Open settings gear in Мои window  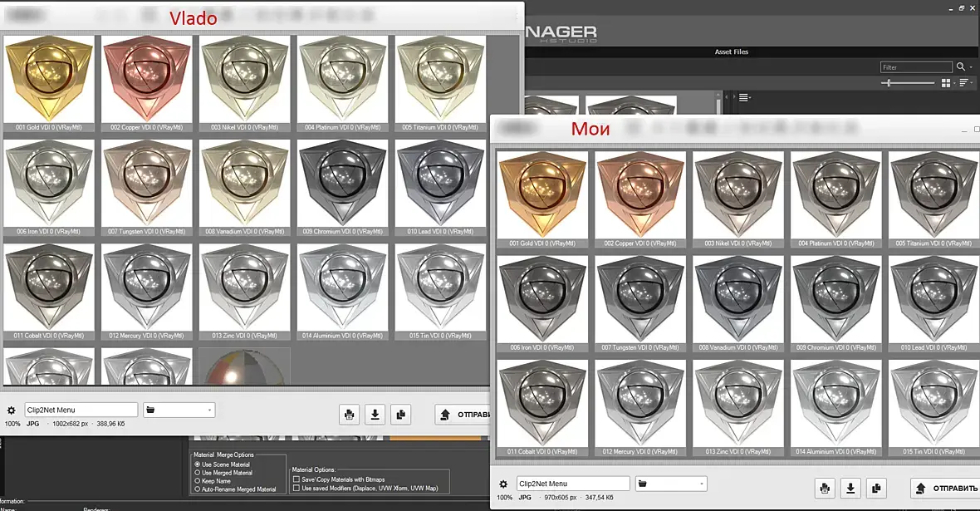point(503,484)
